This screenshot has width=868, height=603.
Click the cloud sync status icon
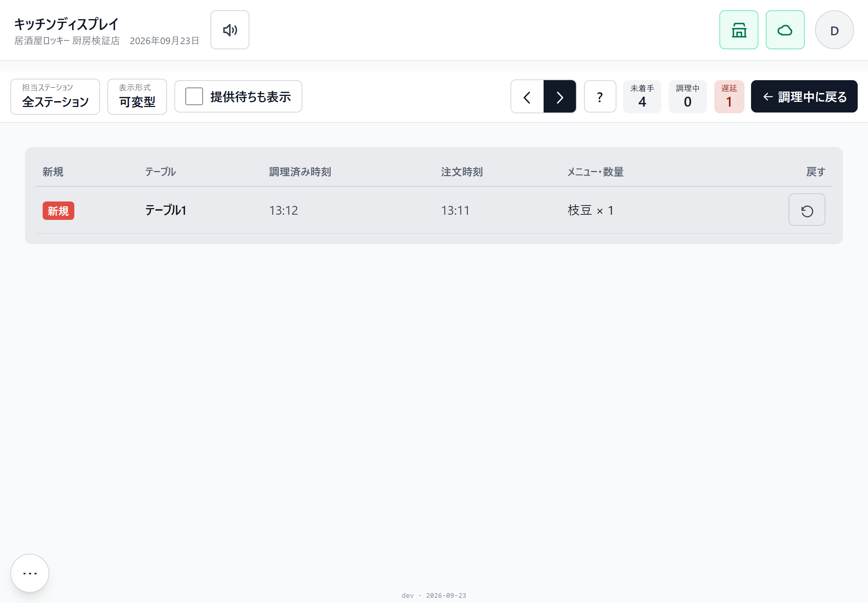point(785,30)
